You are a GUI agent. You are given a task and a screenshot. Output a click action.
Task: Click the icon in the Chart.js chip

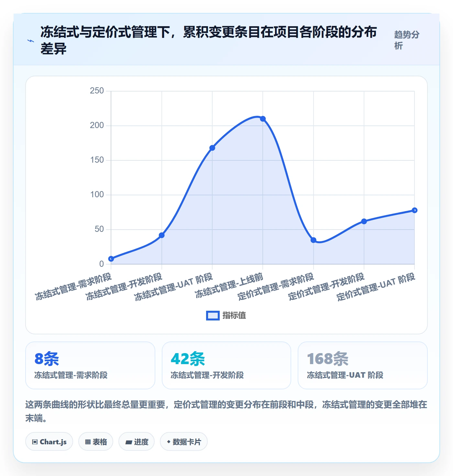(x=35, y=442)
